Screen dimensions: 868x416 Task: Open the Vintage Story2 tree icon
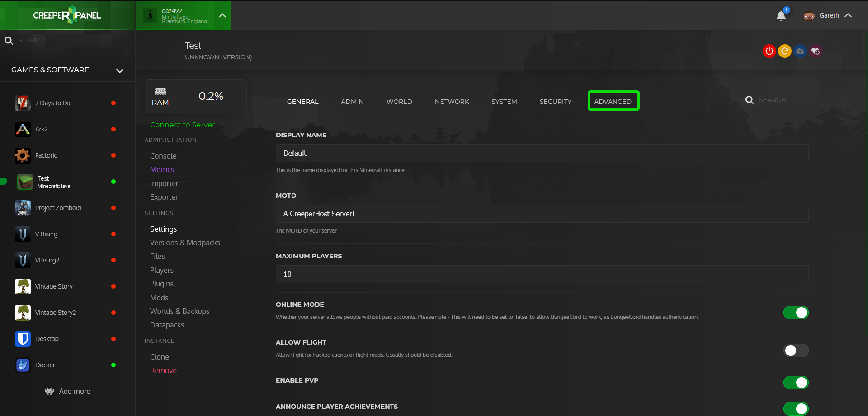23,313
